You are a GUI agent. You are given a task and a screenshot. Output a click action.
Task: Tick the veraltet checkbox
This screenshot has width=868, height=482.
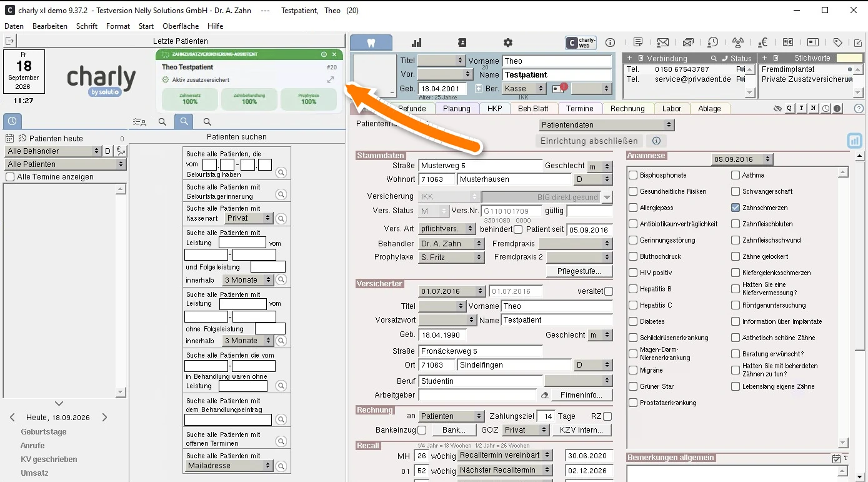click(x=609, y=291)
